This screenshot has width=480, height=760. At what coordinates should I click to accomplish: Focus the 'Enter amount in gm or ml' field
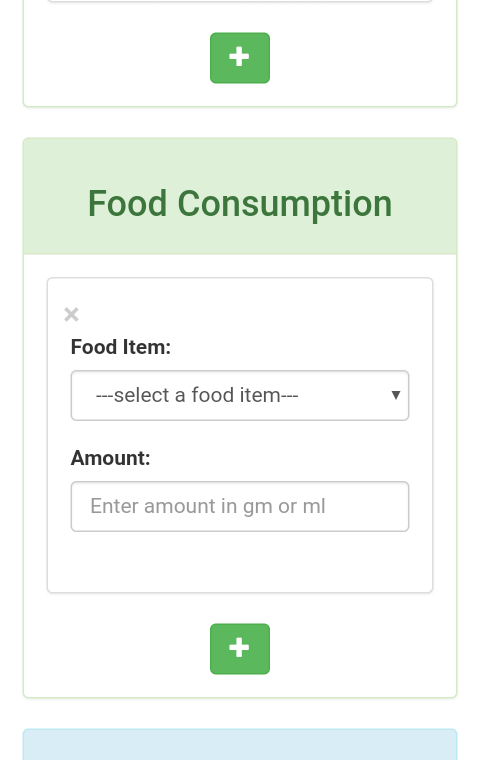(240, 507)
